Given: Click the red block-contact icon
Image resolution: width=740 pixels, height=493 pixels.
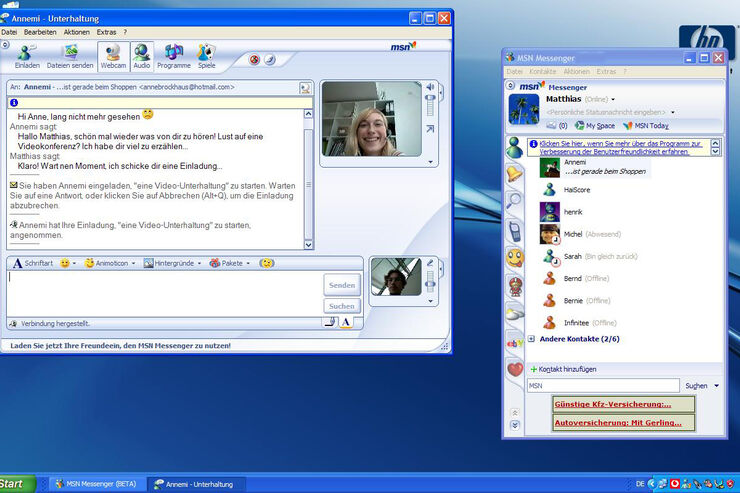Looking at the screenshot, I should (255, 59).
